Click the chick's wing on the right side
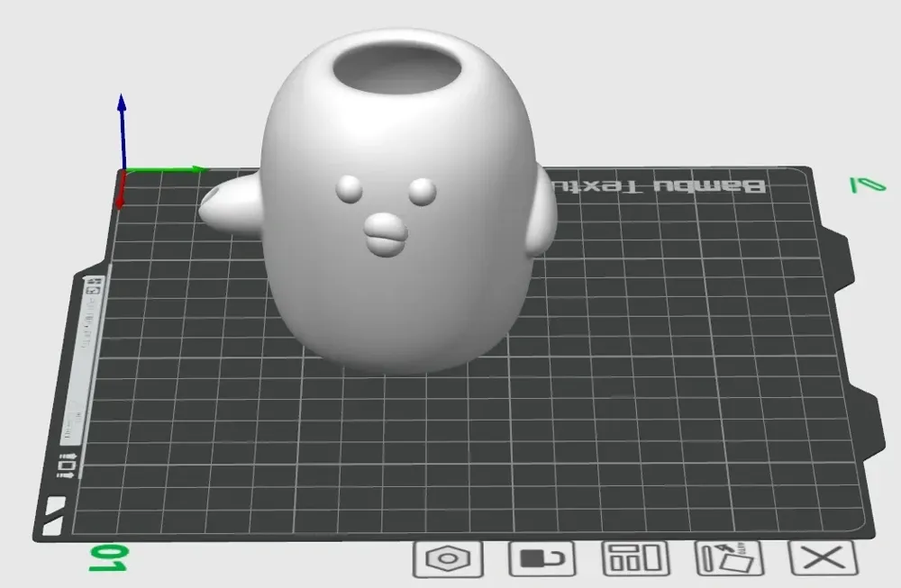 541,212
